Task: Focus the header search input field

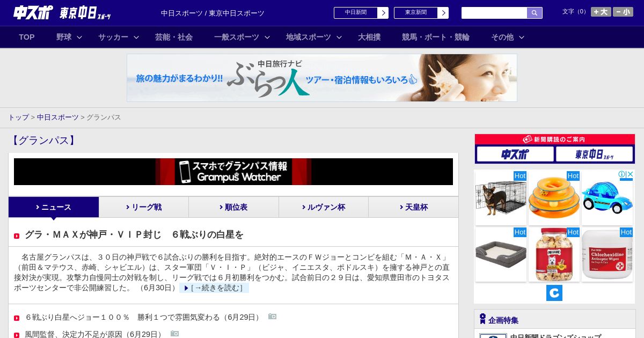Action: pyautogui.click(x=494, y=13)
